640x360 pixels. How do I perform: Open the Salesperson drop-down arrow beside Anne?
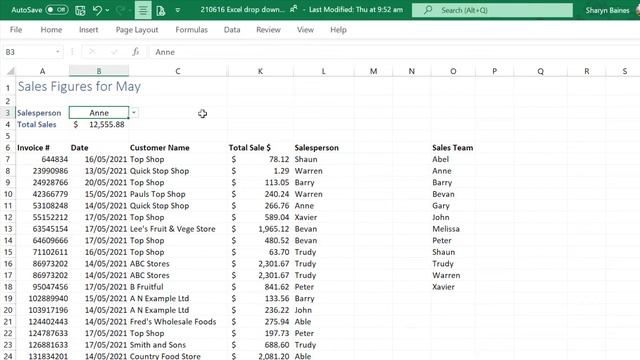pos(134,113)
